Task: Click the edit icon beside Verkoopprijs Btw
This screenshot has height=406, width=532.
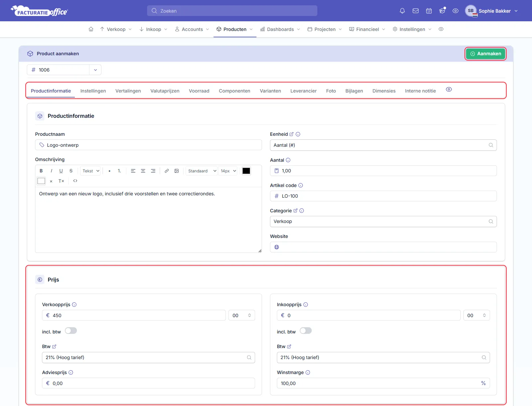Action: pyautogui.click(x=54, y=346)
